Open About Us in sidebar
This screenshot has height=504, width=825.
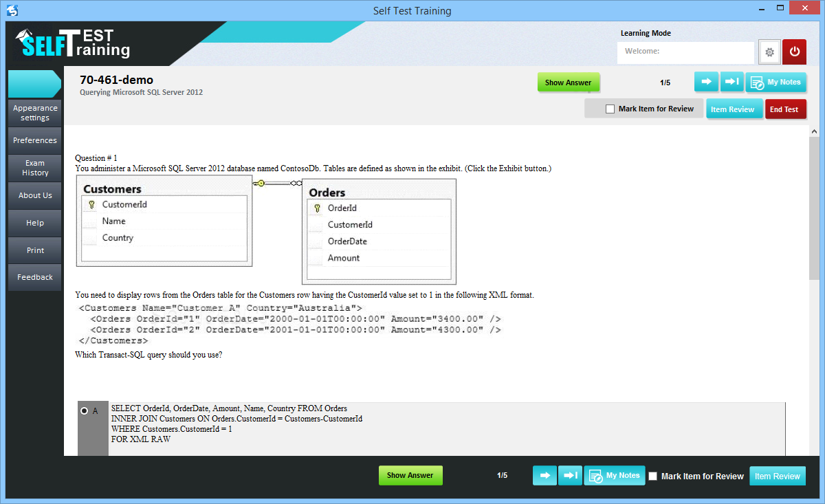point(35,195)
